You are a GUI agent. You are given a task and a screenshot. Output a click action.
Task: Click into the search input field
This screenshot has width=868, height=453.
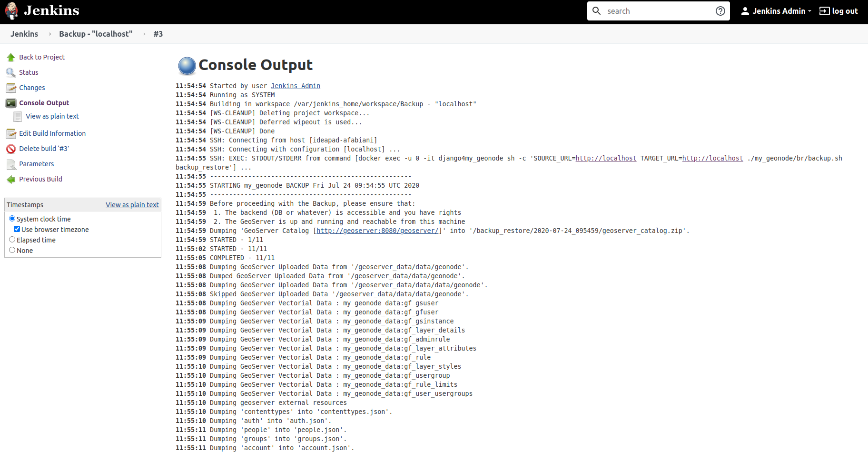[657, 11]
